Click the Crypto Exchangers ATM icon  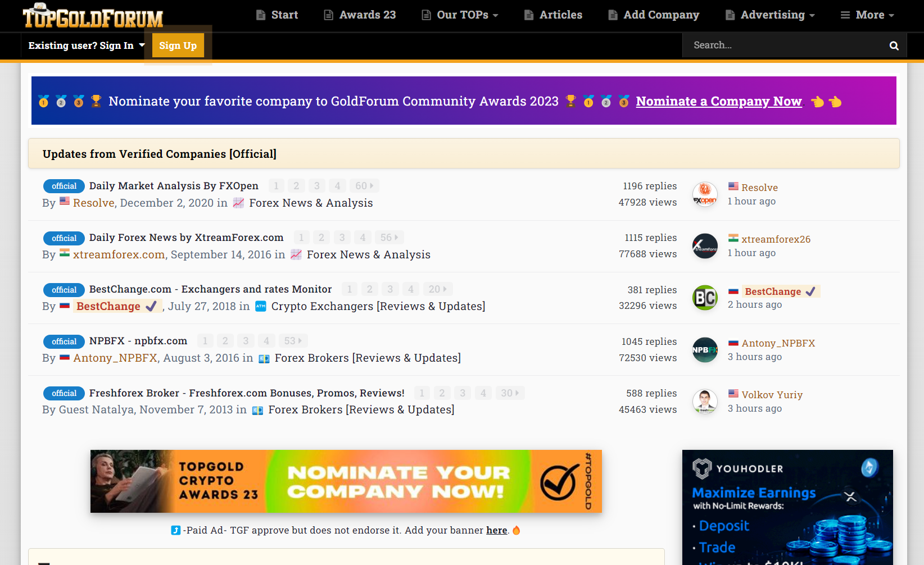261,306
